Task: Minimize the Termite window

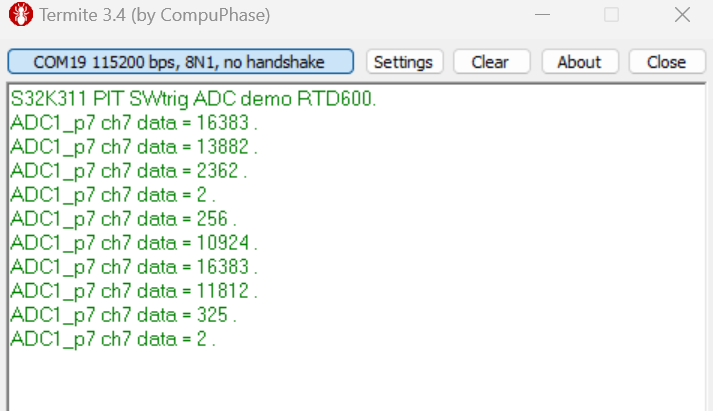Action: click(x=542, y=15)
